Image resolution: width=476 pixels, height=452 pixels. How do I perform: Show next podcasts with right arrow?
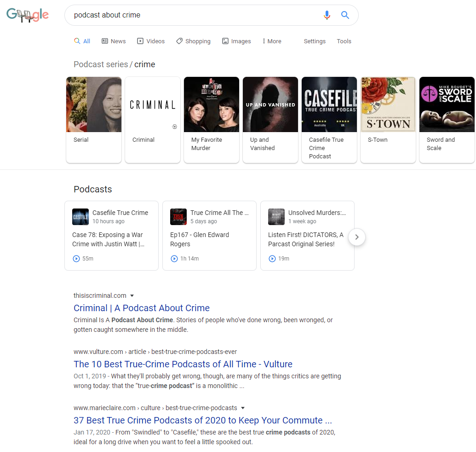coord(357,238)
